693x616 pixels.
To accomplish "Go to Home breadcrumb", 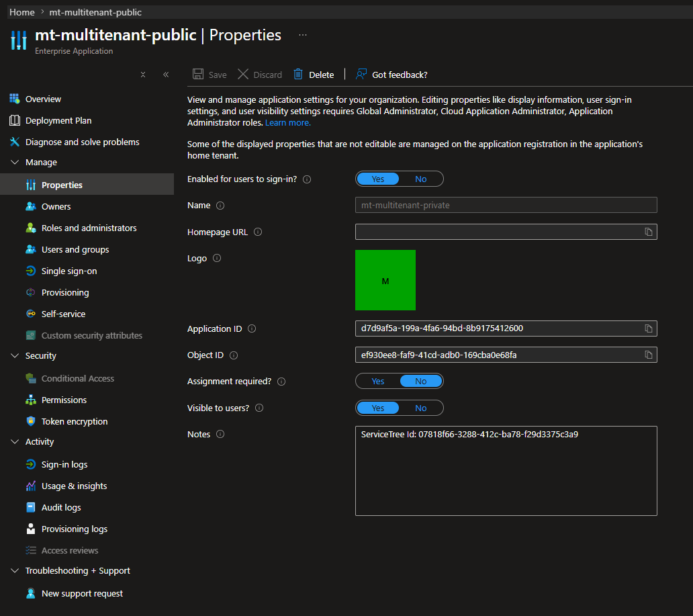I will pyautogui.click(x=22, y=12).
